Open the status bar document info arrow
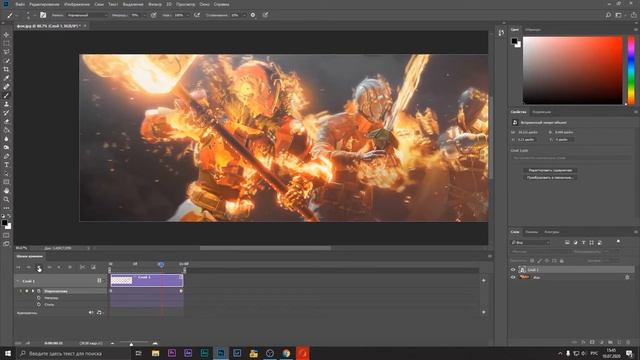This screenshot has width=640, height=360. (x=89, y=248)
